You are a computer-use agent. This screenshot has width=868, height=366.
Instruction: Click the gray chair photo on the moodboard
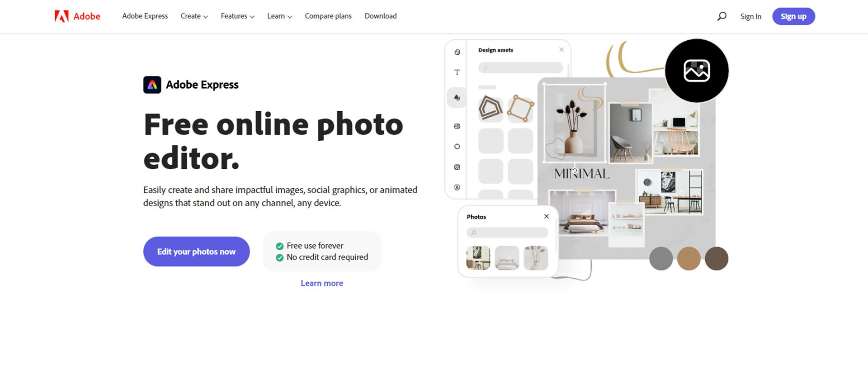[x=631, y=133]
